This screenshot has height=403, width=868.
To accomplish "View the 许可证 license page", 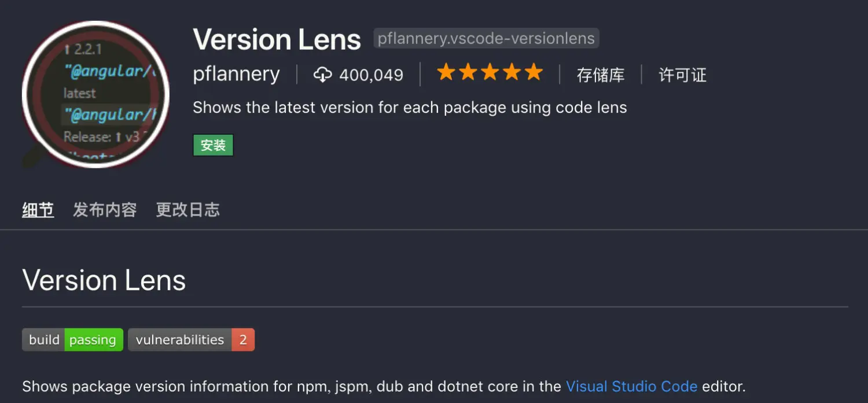I will coord(682,75).
